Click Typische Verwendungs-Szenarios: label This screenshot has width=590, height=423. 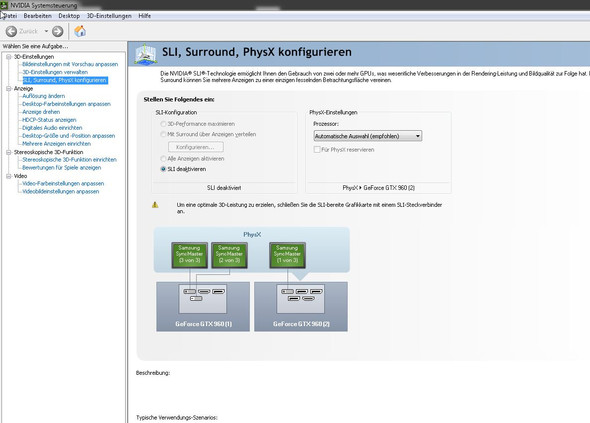tap(177, 418)
